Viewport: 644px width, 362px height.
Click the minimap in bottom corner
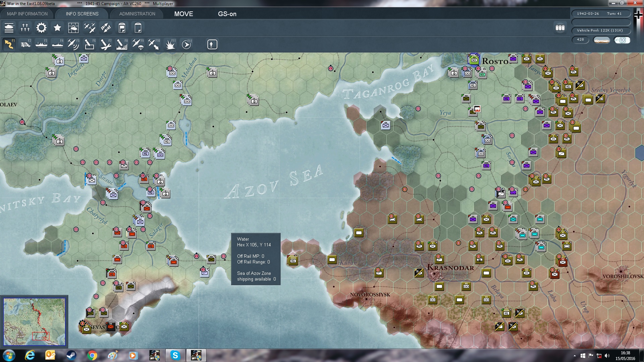[34, 322]
